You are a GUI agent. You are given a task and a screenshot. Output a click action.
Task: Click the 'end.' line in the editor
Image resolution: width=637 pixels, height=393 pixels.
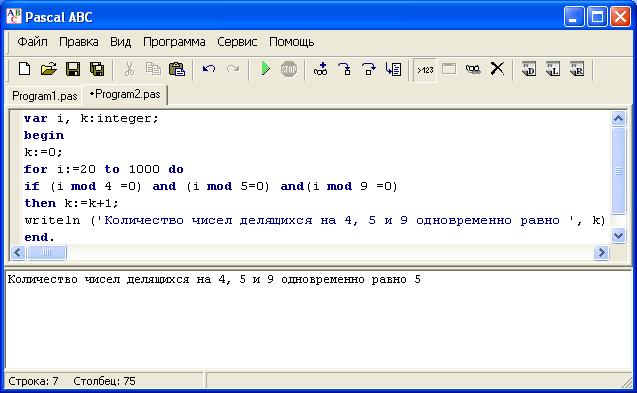39,237
